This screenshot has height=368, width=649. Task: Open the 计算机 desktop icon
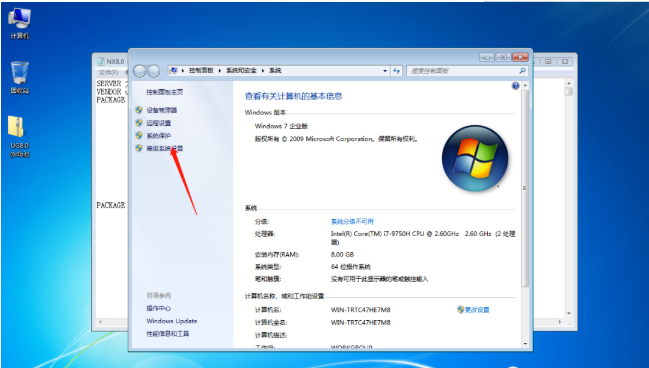click(19, 23)
